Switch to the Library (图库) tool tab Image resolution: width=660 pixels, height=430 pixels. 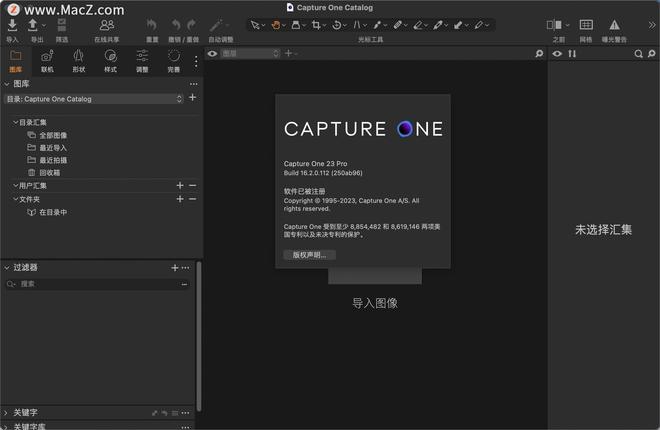coord(16,61)
